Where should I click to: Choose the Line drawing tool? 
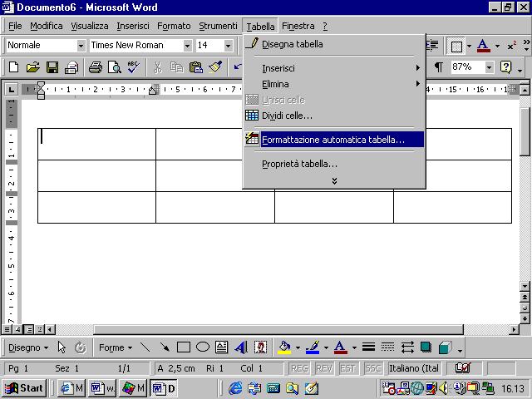[145, 347]
